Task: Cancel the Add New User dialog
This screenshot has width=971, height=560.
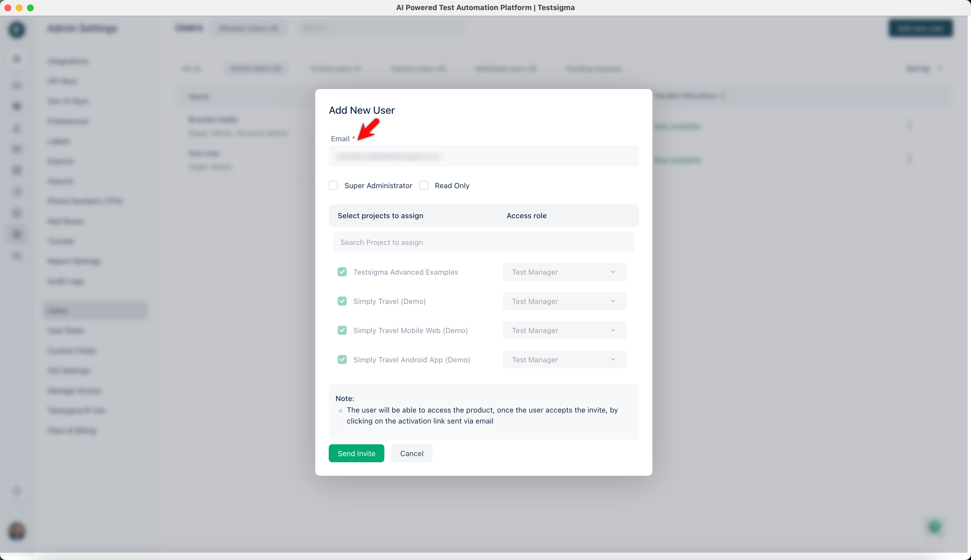Action: (x=412, y=454)
